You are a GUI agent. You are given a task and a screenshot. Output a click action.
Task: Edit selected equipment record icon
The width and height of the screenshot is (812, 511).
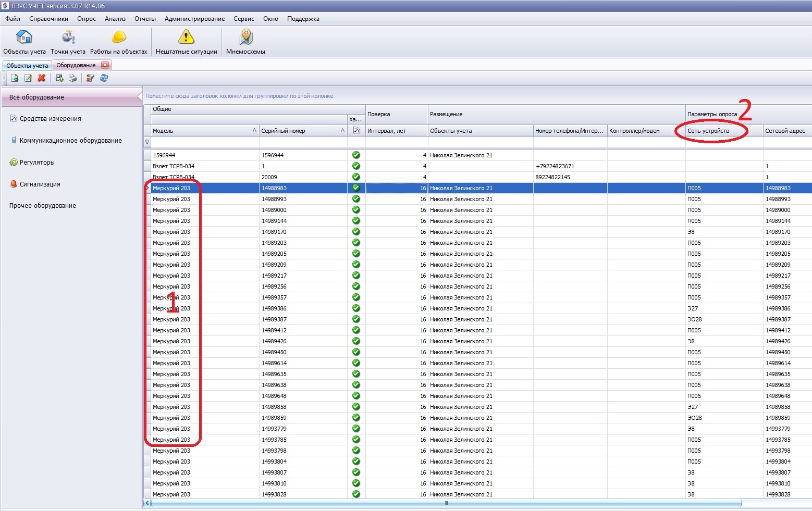28,78
